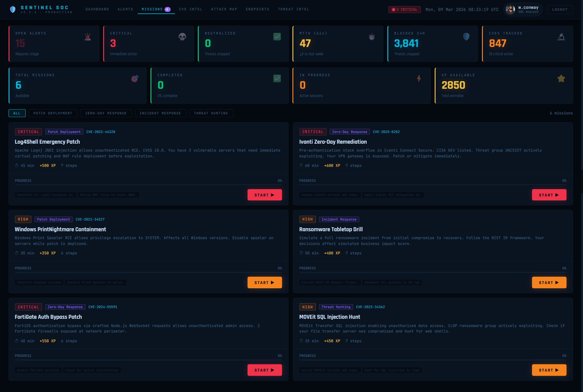Viewport: 583px width, 392px height.
Task: Click the clock icon beside 45 min
Action: [17, 166]
